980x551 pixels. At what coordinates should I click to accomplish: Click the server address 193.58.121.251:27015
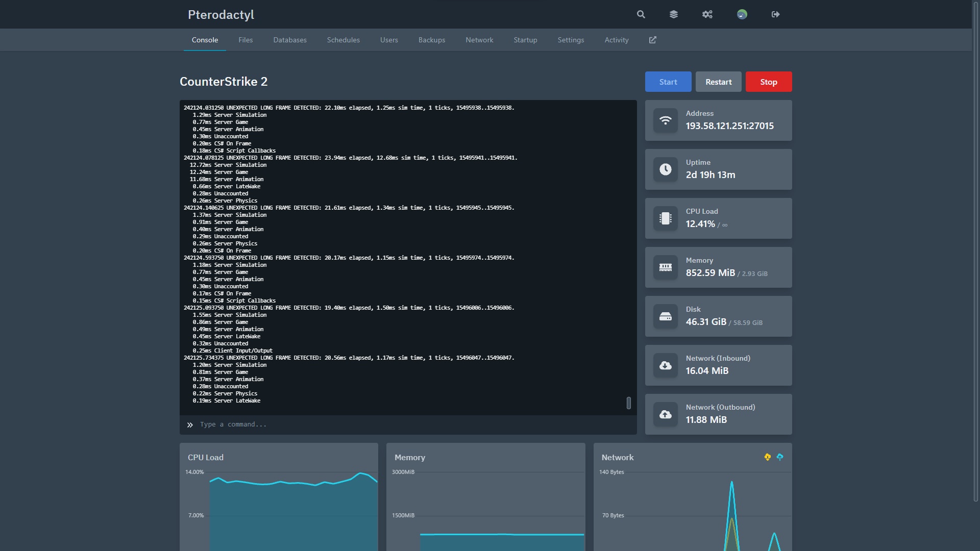tap(730, 126)
